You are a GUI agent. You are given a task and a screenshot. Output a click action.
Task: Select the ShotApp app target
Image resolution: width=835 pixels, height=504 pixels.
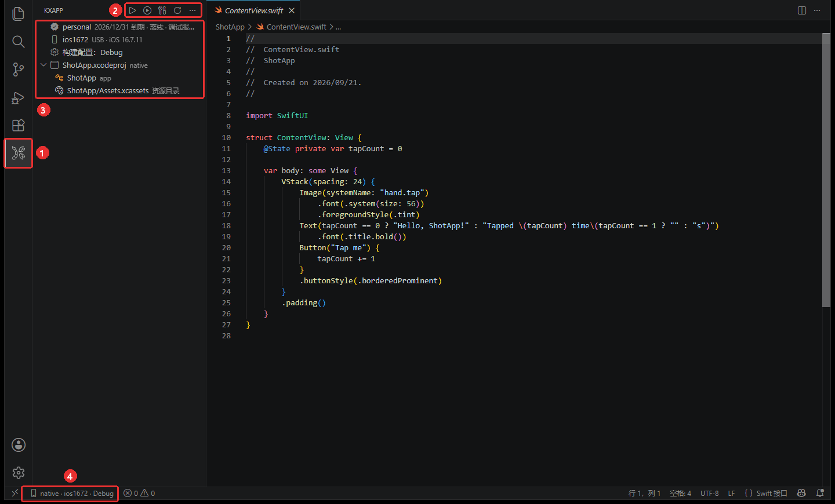click(119, 78)
